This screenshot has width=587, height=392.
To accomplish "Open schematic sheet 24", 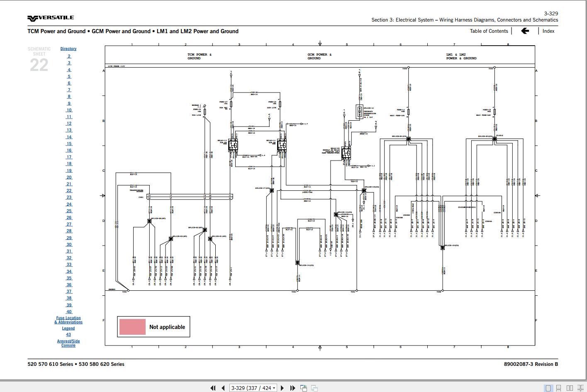I will (x=69, y=204).
